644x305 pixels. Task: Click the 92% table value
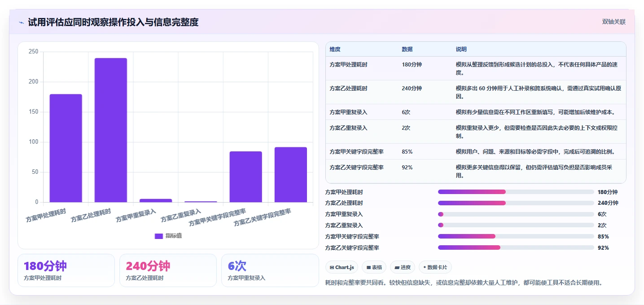point(407,167)
